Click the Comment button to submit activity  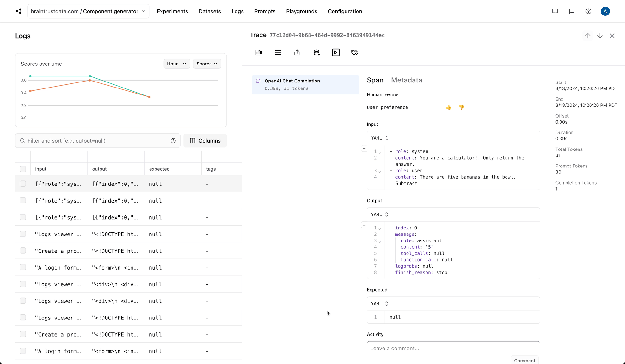click(524, 360)
